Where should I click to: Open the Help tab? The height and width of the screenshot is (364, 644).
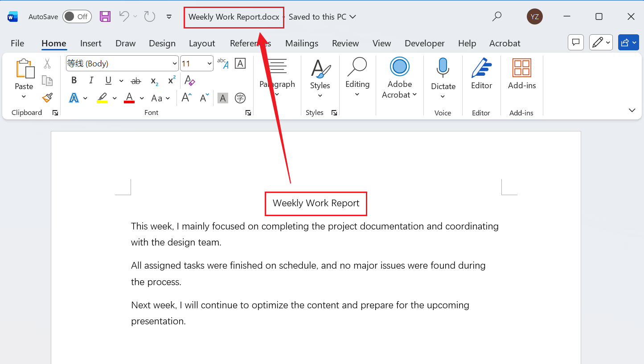pos(467,43)
